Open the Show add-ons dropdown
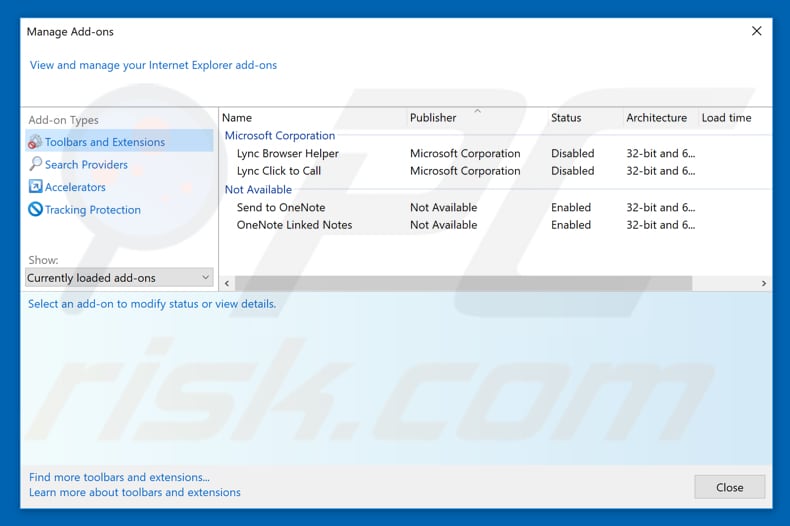790x526 pixels. [x=119, y=278]
